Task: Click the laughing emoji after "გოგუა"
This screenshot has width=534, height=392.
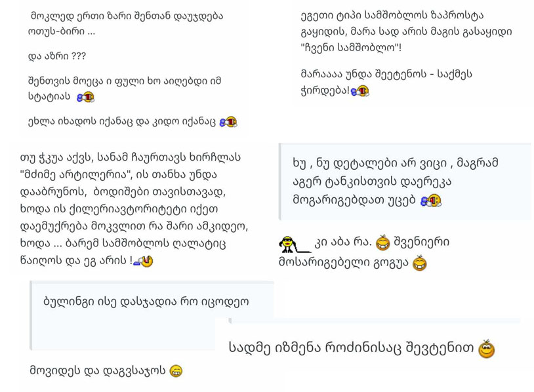Action: 419,263
